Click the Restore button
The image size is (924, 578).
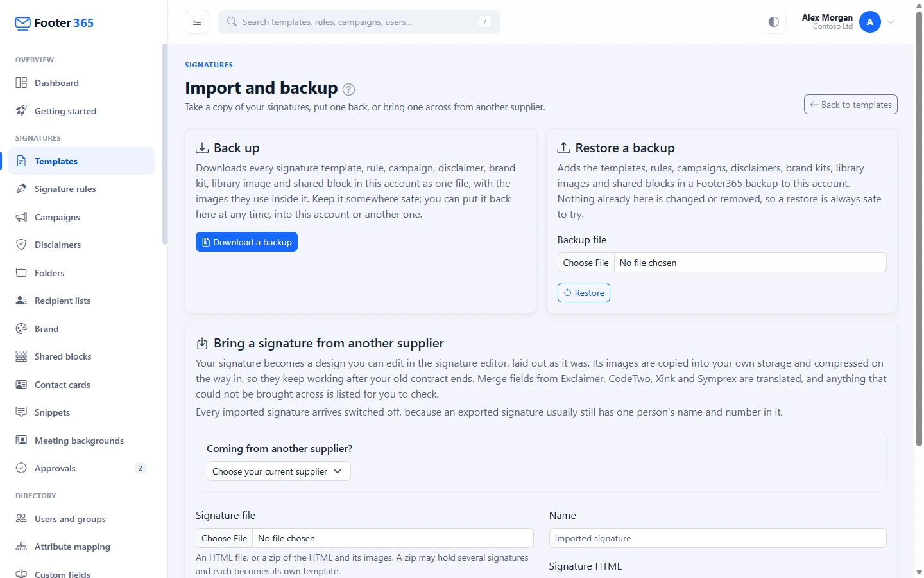pyautogui.click(x=583, y=293)
